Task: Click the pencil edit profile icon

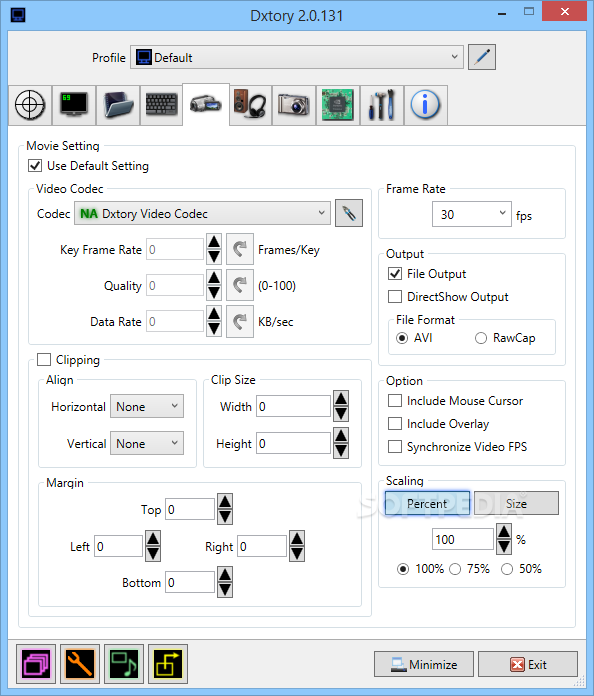Action: (x=482, y=57)
